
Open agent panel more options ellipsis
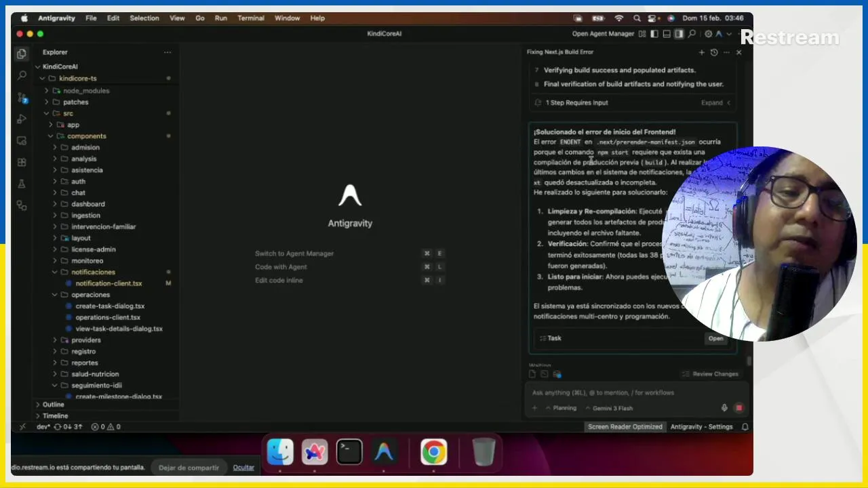[726, 52]
